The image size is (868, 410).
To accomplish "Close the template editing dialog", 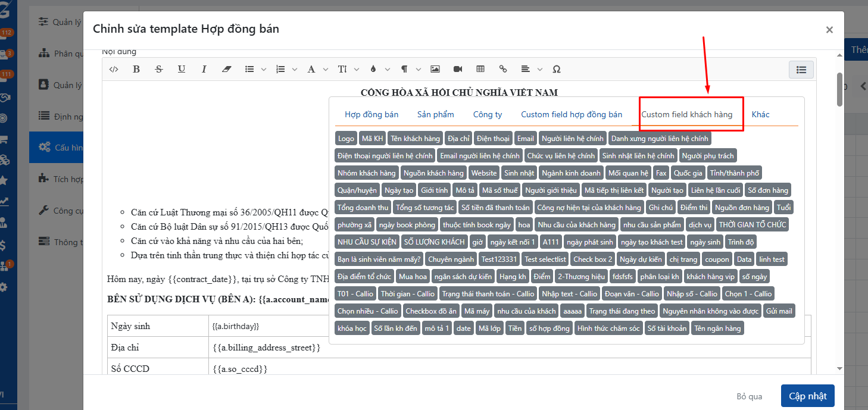I will tap(829, 30).
